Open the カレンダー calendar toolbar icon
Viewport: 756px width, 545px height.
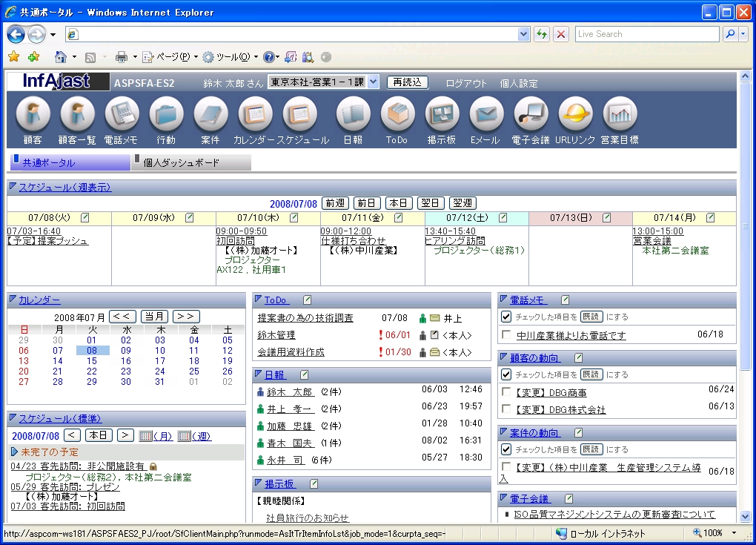pos(255,115)
